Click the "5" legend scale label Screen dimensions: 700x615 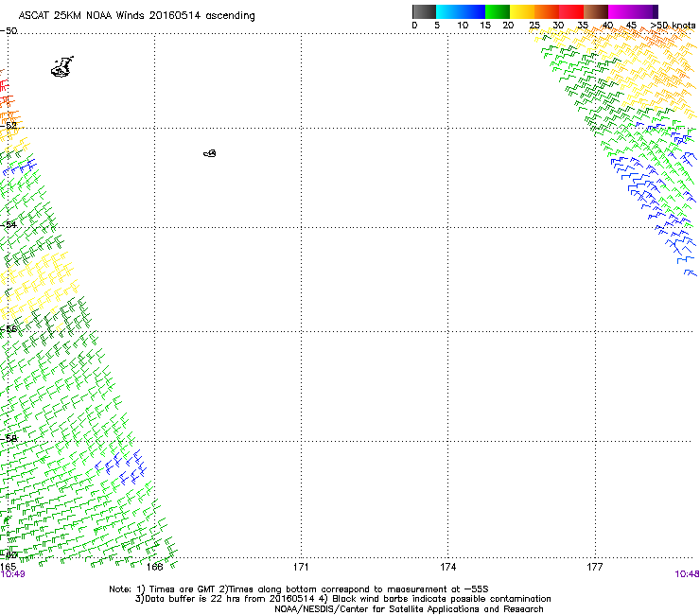[437, 26]
